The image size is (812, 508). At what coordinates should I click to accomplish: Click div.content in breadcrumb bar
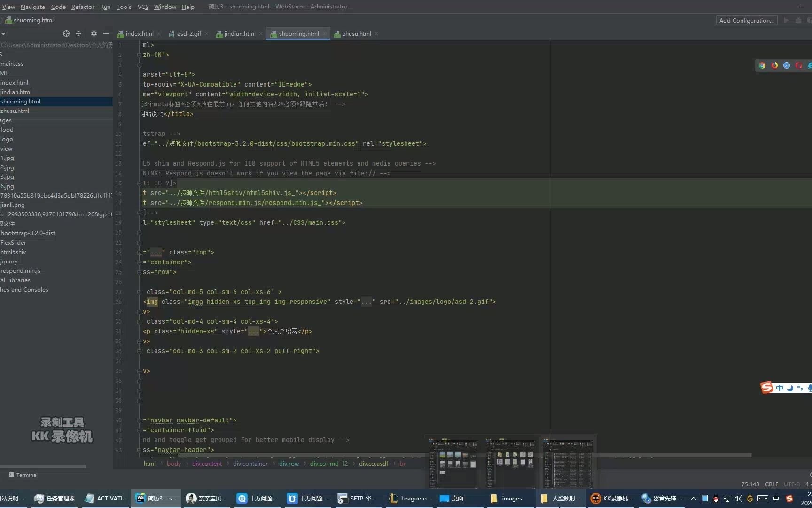click(207, 463)
